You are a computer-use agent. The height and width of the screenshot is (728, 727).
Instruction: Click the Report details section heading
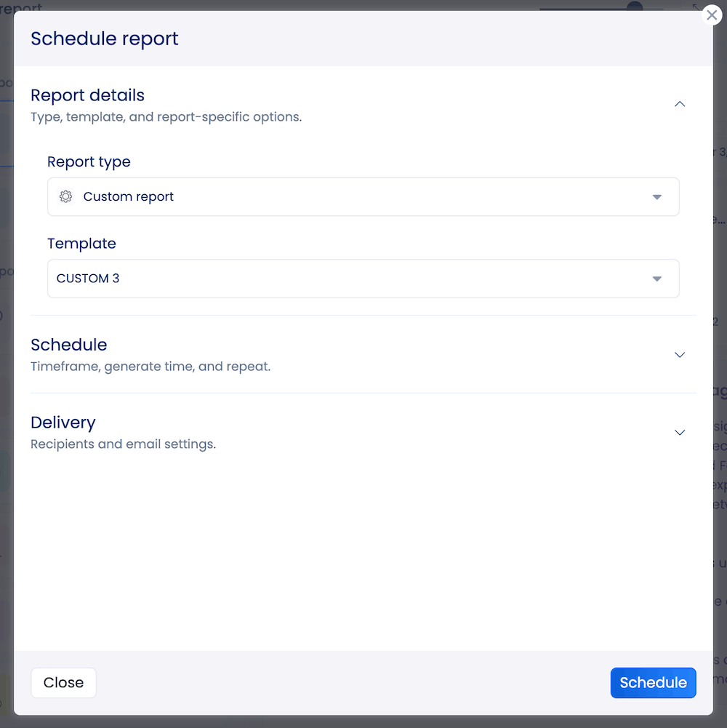87,95
